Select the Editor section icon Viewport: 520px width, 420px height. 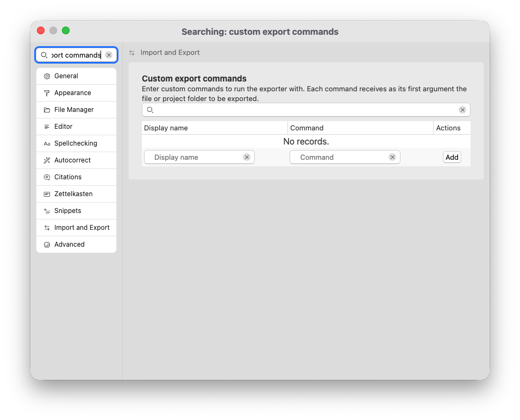click(47, 127)
